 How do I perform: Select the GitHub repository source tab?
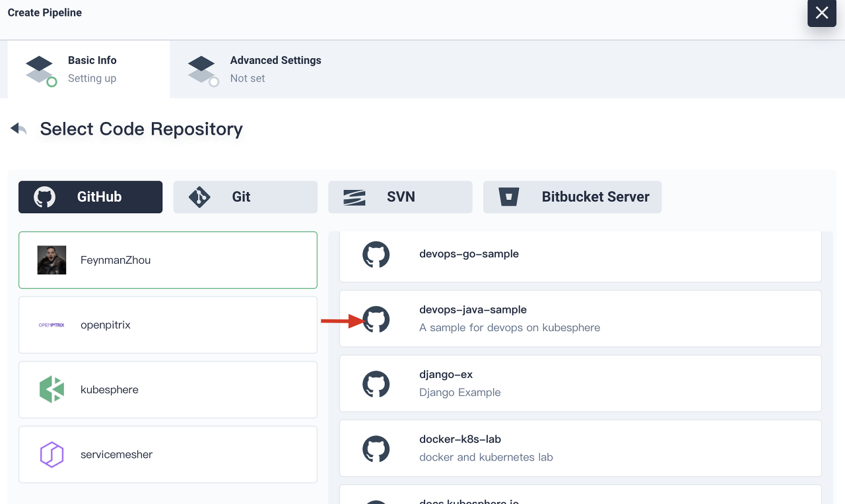90,197
